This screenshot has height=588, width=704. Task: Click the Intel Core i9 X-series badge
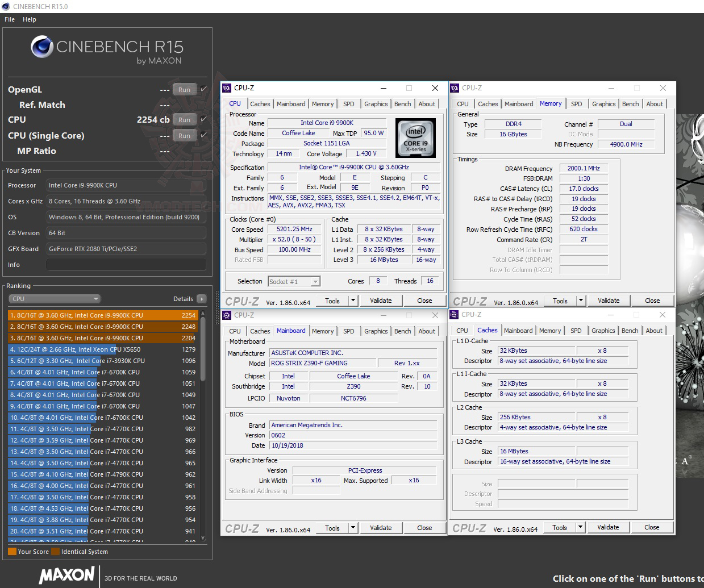coord(415,137)
